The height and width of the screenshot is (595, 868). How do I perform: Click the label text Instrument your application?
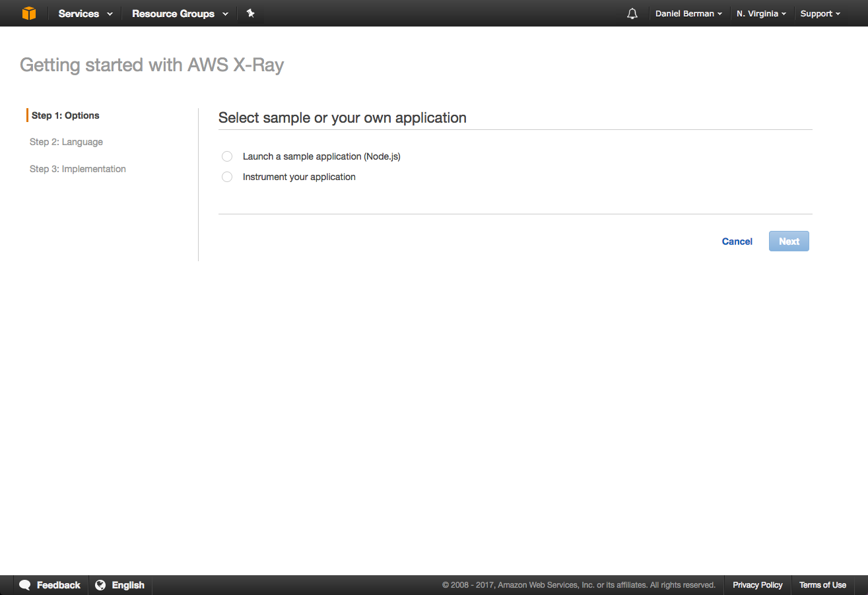click(x=299, y=177)
